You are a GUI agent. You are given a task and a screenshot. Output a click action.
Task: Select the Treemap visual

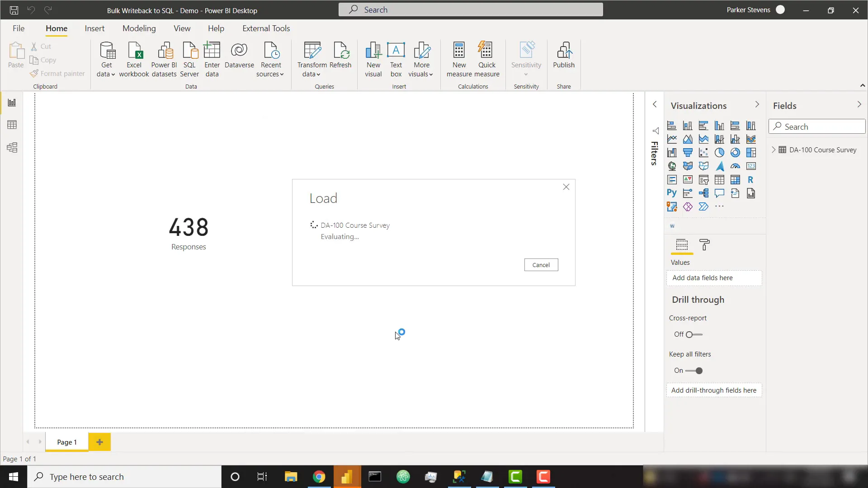click(751, 153)
